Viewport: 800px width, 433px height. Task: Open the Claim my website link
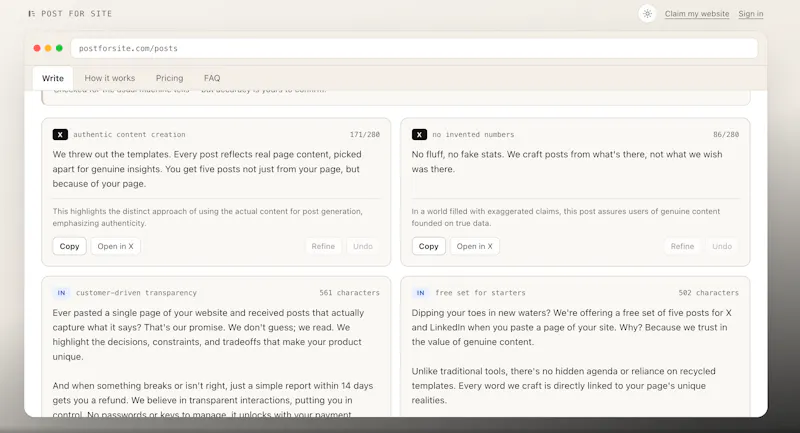pos(697,14)
